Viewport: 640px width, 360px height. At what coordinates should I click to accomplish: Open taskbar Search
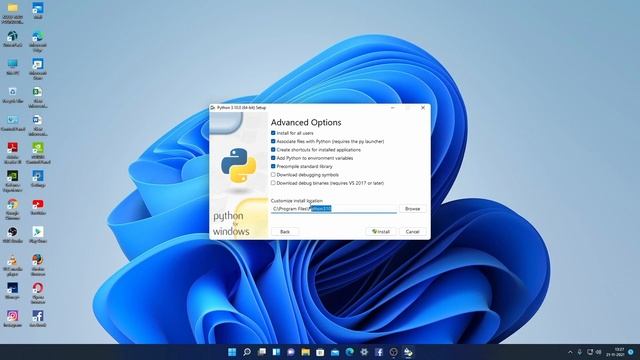247,352
